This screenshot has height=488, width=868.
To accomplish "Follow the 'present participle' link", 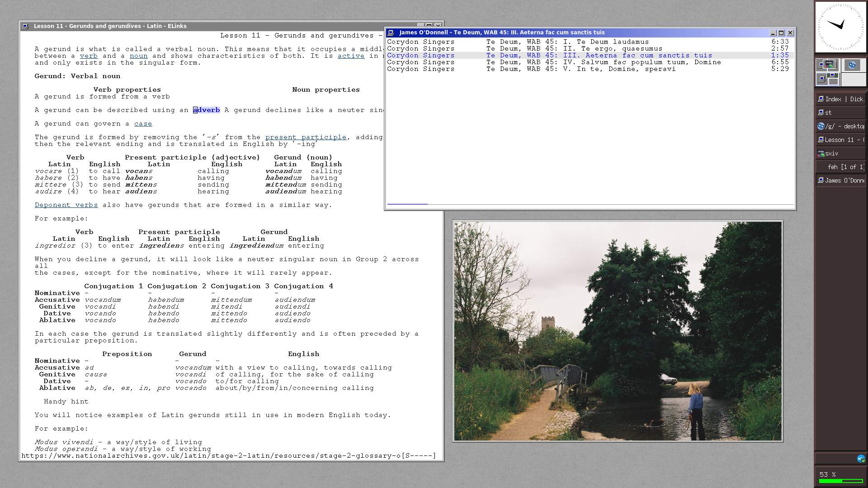I will (306, 137).
